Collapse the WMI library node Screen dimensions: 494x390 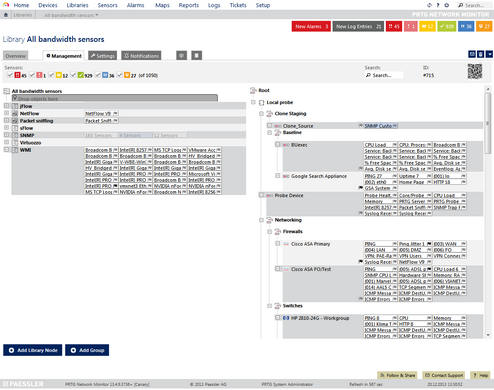pos(6,150)
